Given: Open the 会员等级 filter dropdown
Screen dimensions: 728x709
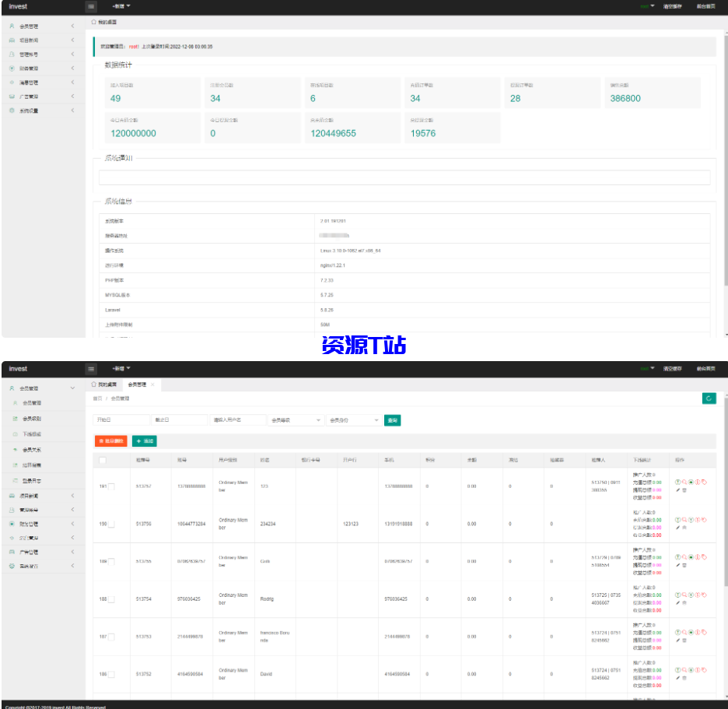Looking at the screenshot, I should coord(296,420).
